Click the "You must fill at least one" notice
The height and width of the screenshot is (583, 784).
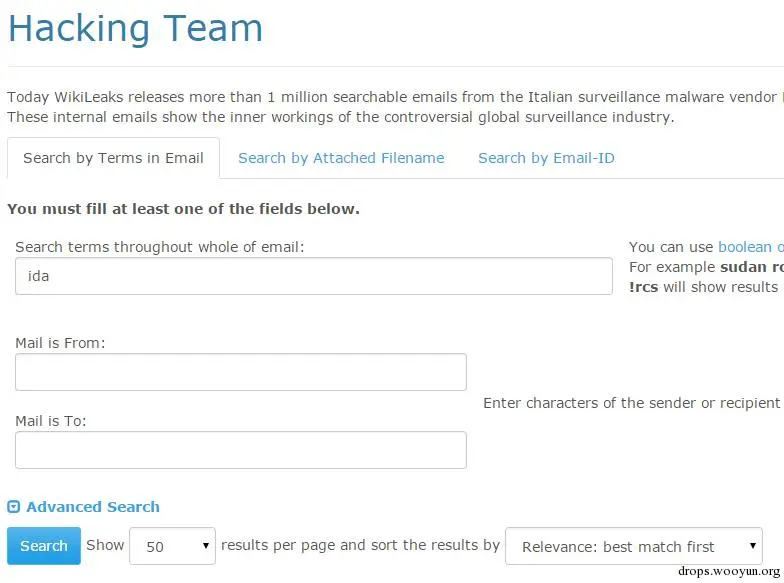[x=183, y=209]
